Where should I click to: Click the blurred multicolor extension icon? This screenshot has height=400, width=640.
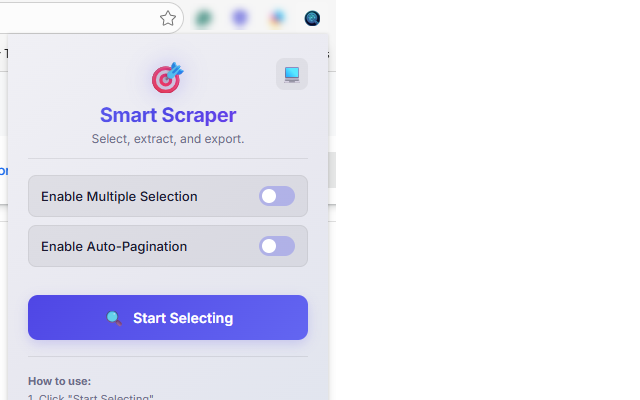coord(277,18)
